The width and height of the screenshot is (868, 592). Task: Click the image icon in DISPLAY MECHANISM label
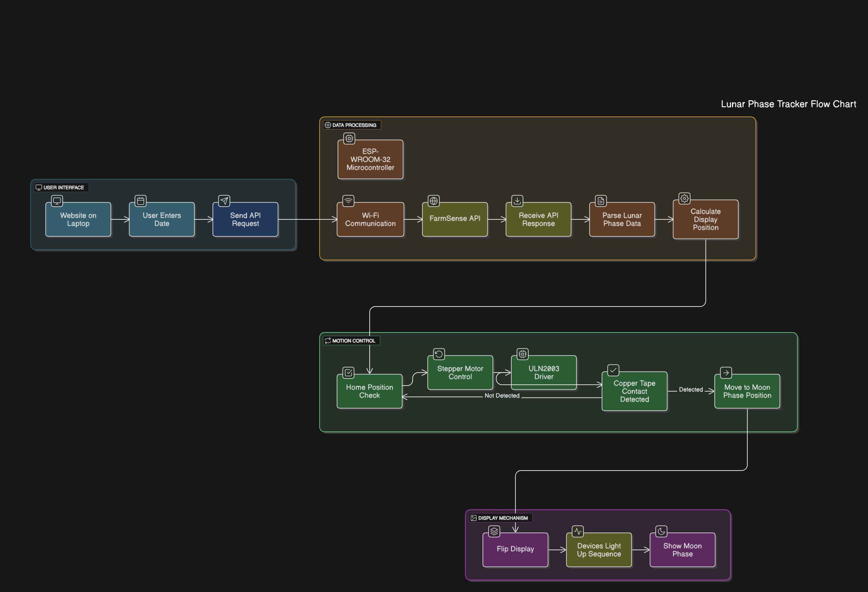pyautogui.click(x=474, y=518)
